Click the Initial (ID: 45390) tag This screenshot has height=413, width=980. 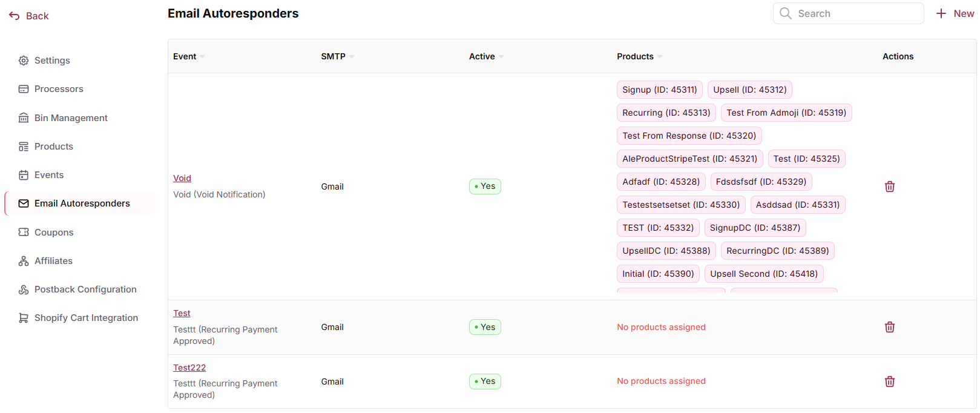click(658, 274)
